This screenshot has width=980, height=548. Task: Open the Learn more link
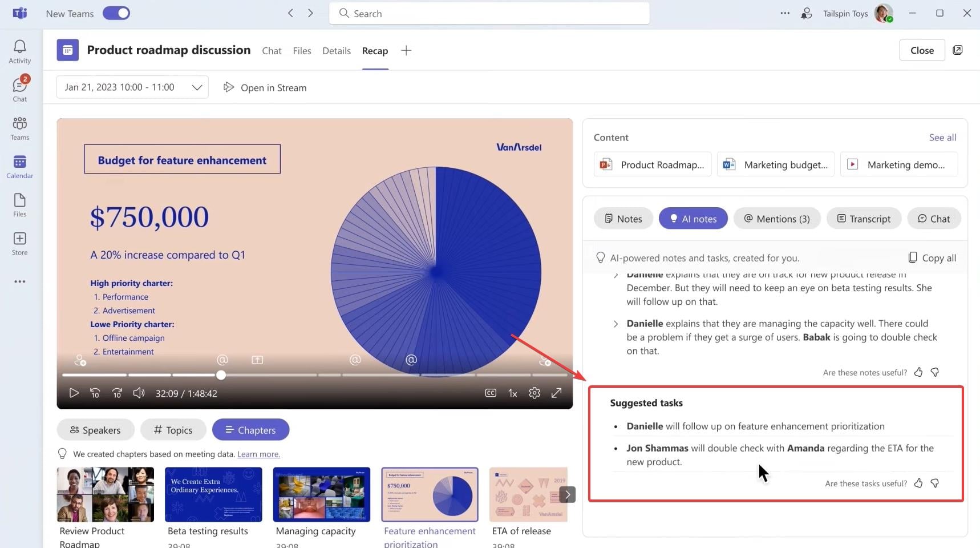(258, 454)
